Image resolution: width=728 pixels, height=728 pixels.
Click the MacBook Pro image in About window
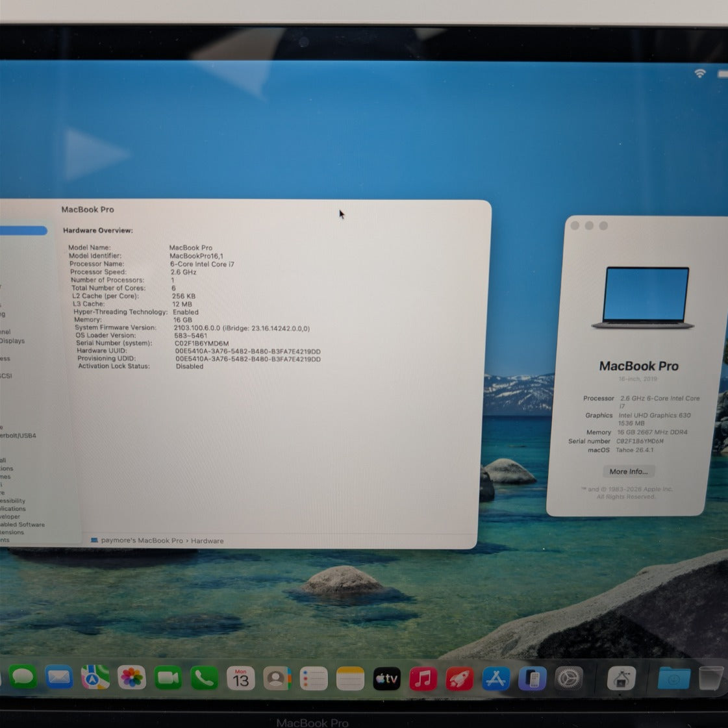pos(643,297)
